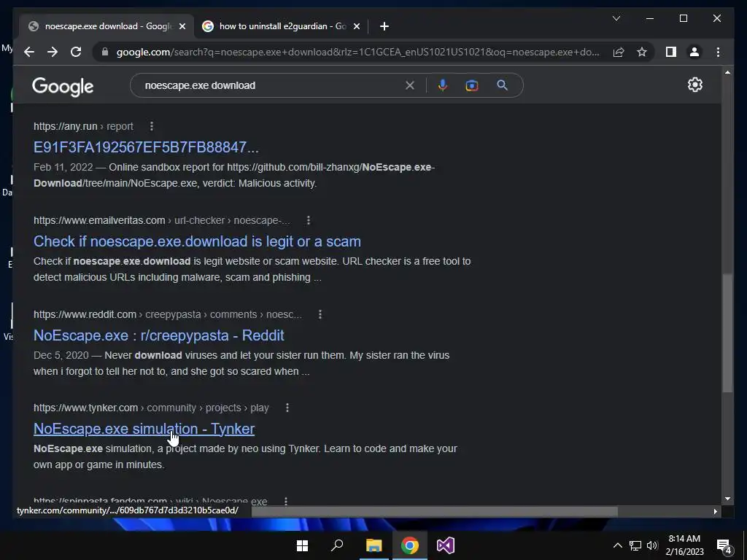Go forward in browser history
747x560 pixels.
[53, 52]
